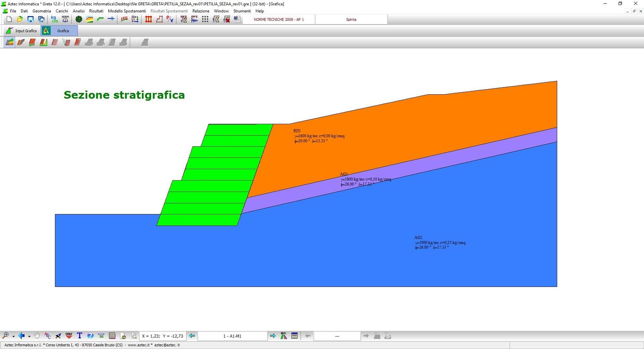Click the X/Y coordinate display field
This screenshot has height=349, width=644.
163,336
